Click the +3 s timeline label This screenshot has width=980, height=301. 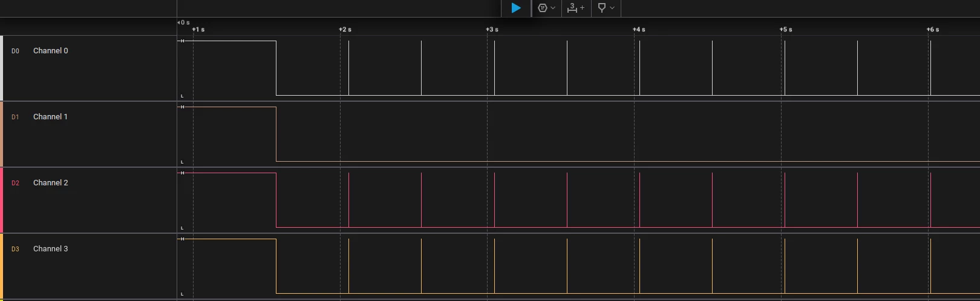click(492, 30)
